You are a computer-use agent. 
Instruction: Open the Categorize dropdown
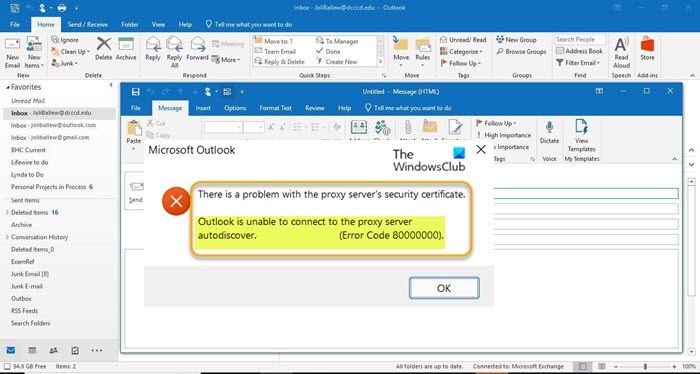(461, 51)
